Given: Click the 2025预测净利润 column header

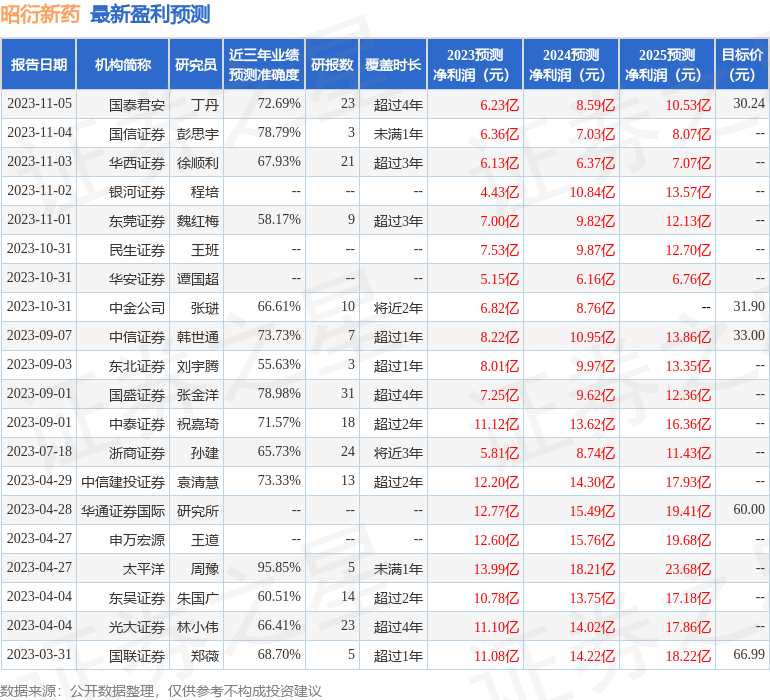Looking at the screenshot, I should click(667, 64).
